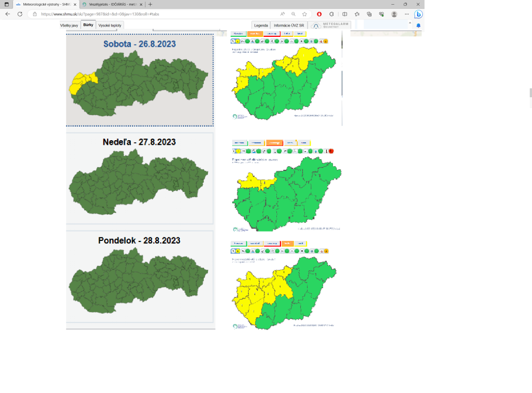Open the Bing Copilot sidebar icon
532x393 pixels.
[x=418, y=14]
